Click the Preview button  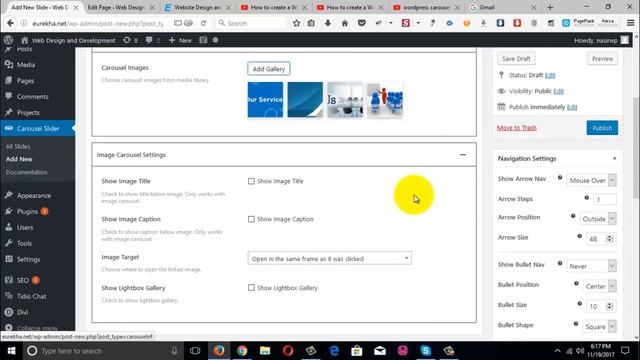pyautogui.click(x=602, y=59)
